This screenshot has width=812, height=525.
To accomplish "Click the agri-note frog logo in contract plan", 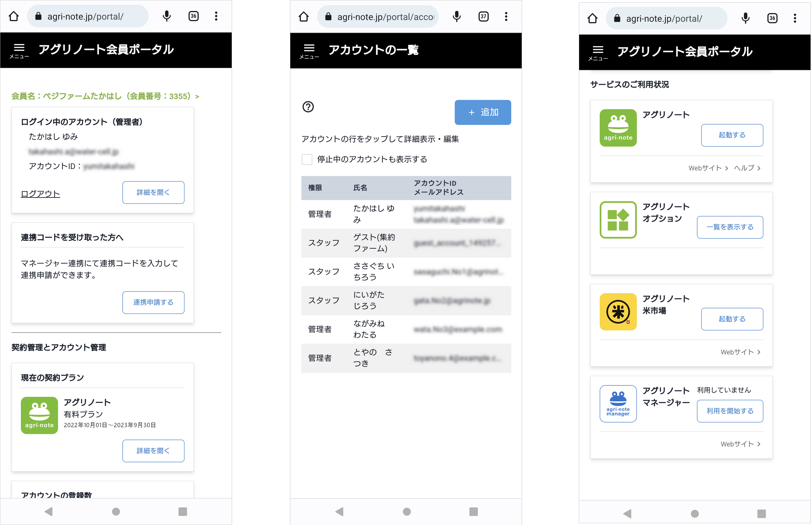I will (x=39, y=415).
